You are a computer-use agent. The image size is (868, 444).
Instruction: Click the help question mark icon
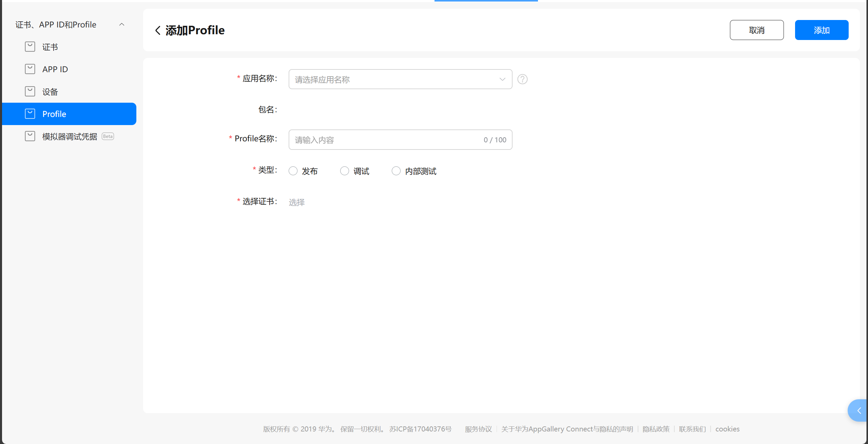click(x=522, y=79)
